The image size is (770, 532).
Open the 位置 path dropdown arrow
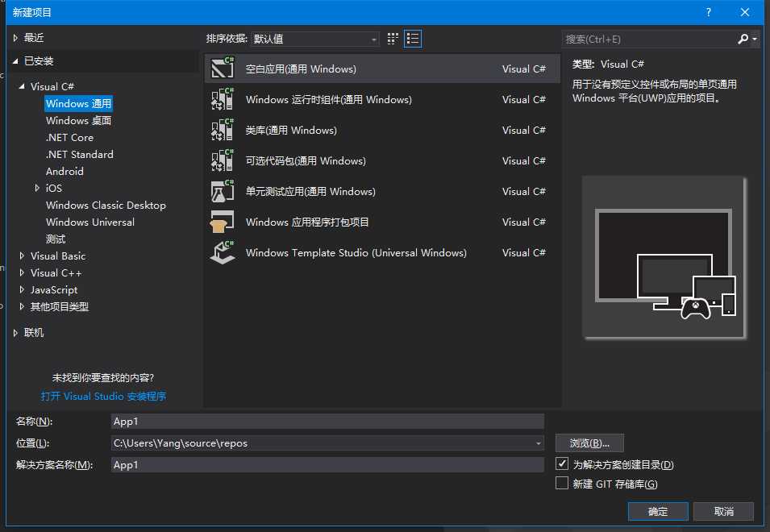[539, 443]
